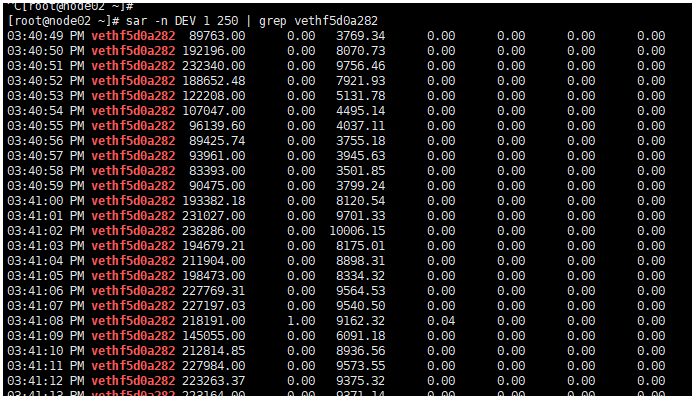Click the value 9375.32
Image resolution: width=696 pixels, height=400 pixels.
pos(360,381)
